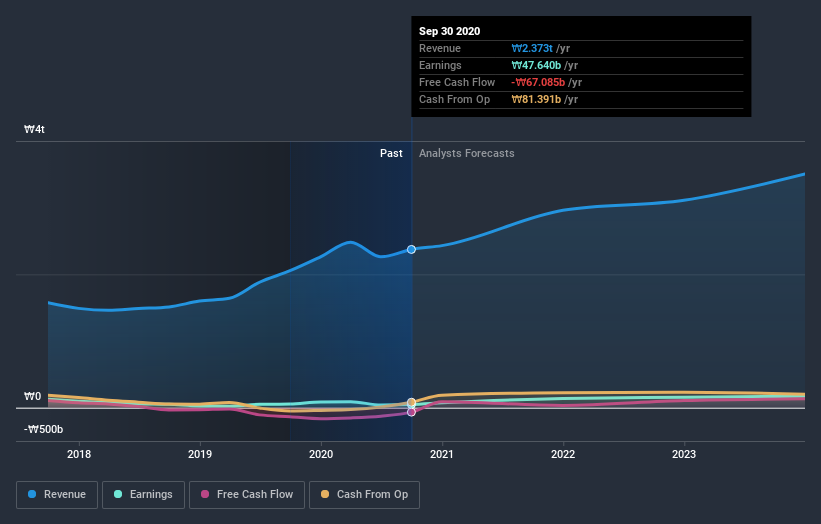Click the Revenue data point on the chart
The image size is (821, 524).
[x=412, y=249]
